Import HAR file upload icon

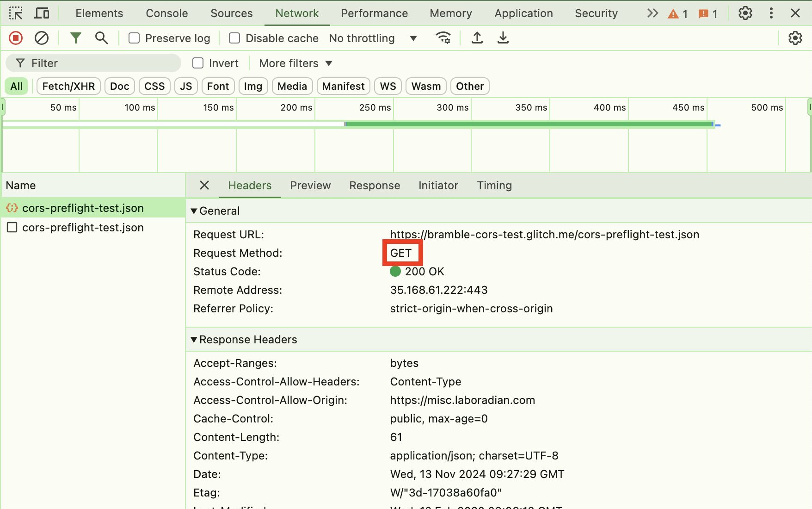click(477, 38)
